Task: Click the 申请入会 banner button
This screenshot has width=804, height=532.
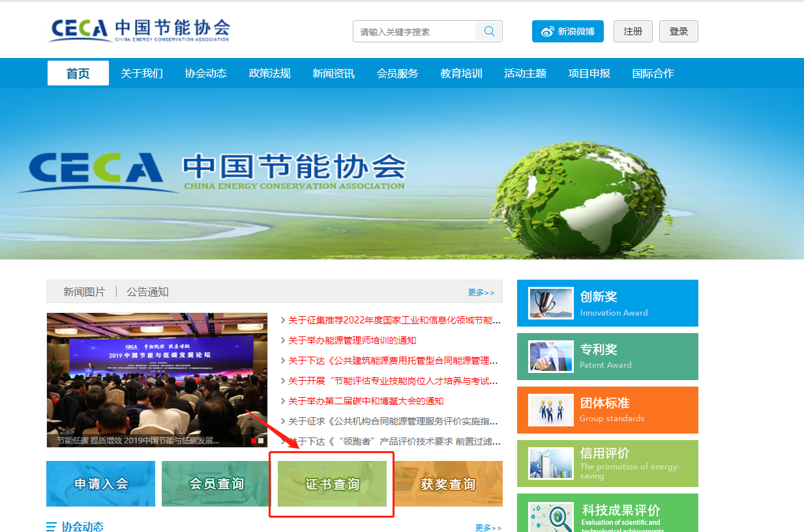Action: pos(101,484)
